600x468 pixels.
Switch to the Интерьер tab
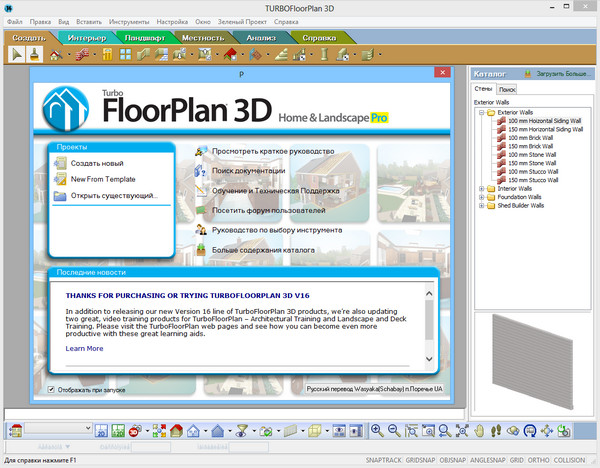pyautogui.click(x=87, y=38)
